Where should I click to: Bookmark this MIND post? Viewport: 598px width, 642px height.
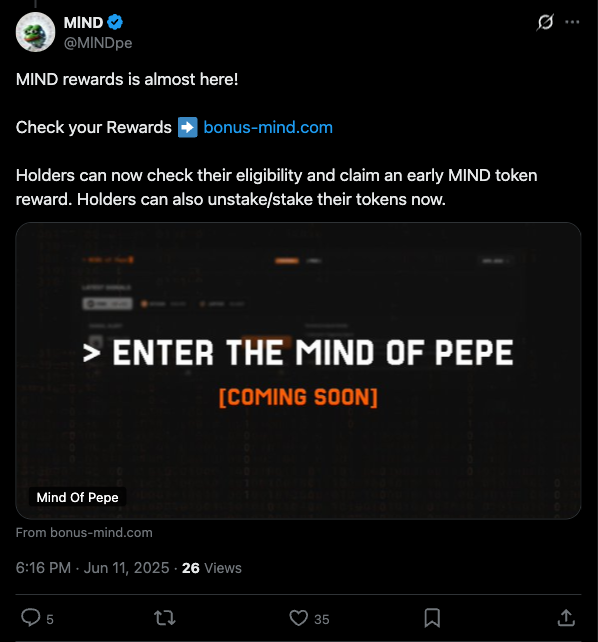[432, 618]
